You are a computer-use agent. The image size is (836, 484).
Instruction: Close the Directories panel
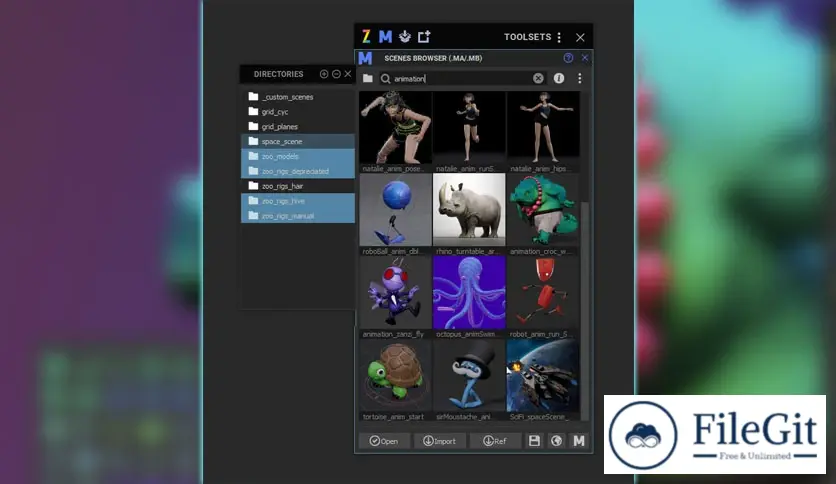348,74
